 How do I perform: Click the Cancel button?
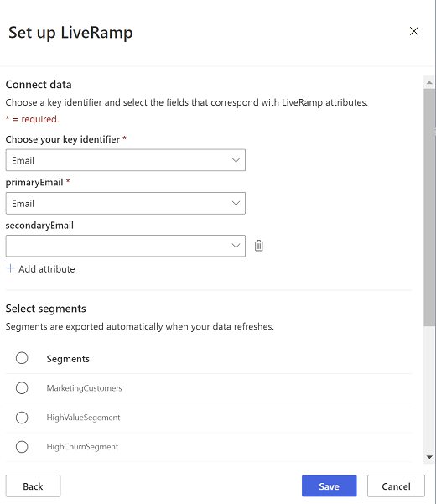pos(396,486)
